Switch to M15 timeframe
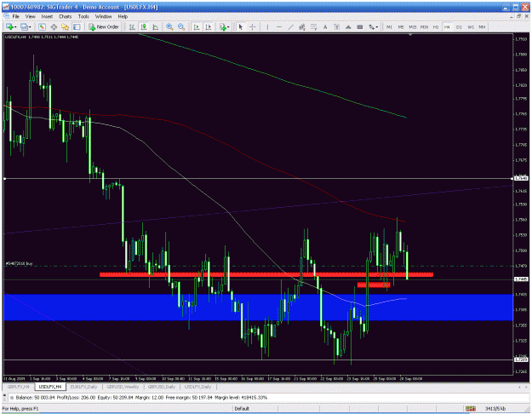 coord(413,26)
